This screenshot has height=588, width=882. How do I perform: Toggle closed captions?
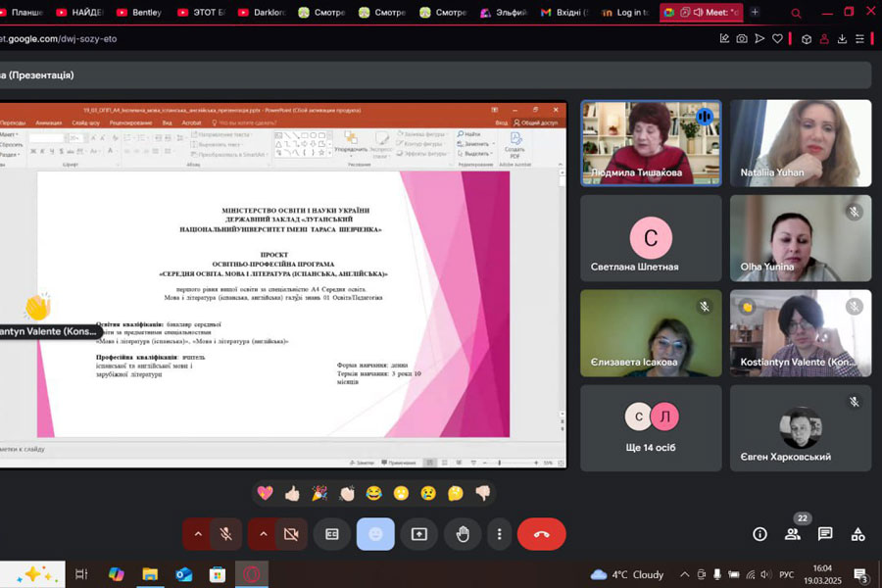332,534
